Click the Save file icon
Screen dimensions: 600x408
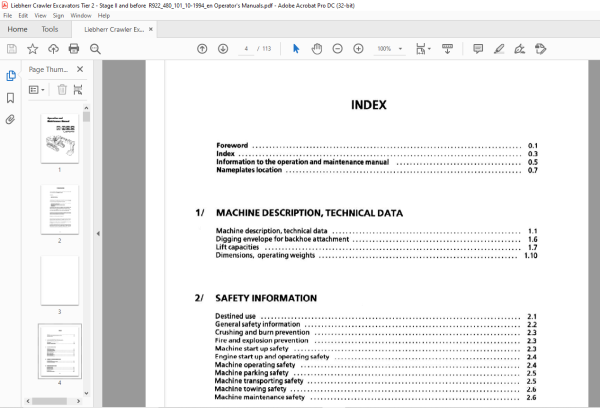pyautogui.click(x=12, y=49)
